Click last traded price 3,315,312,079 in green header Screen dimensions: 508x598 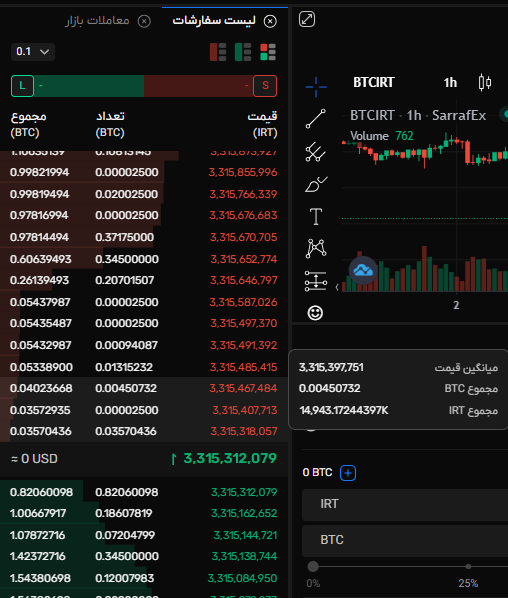tap(230, 458)
